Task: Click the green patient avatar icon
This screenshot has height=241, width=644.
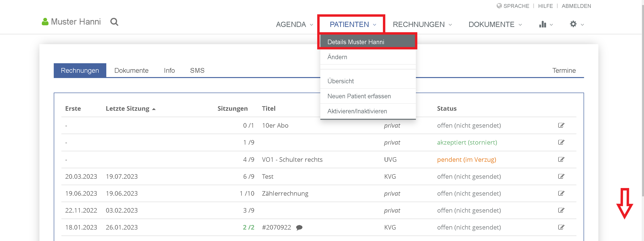Action: pyautogui.click(x=45, y=22)
